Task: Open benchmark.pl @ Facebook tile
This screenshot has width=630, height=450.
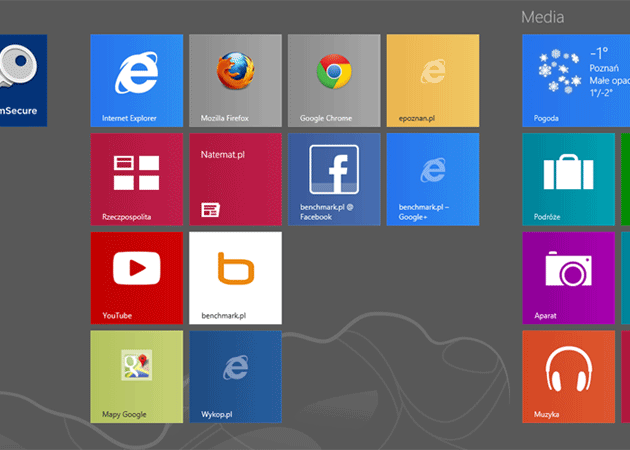Action: tap(334, 179)
